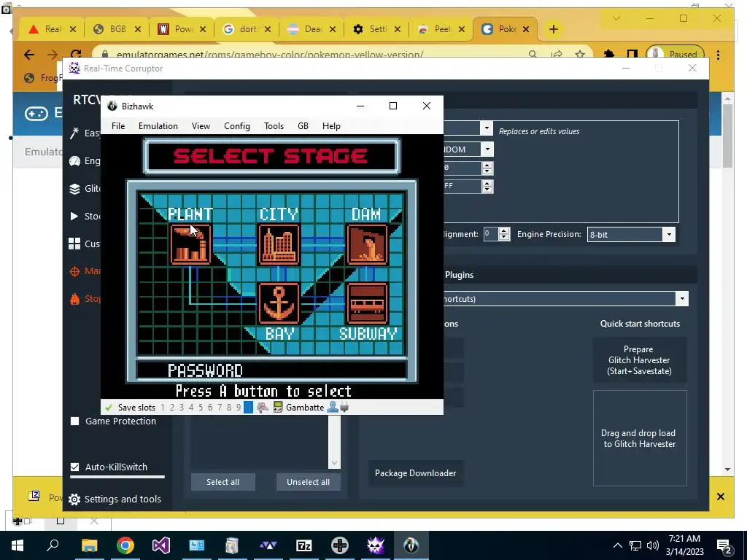Click the Custom layout grid icon in sidebar

pyautogui.click(x=74, y=244)
